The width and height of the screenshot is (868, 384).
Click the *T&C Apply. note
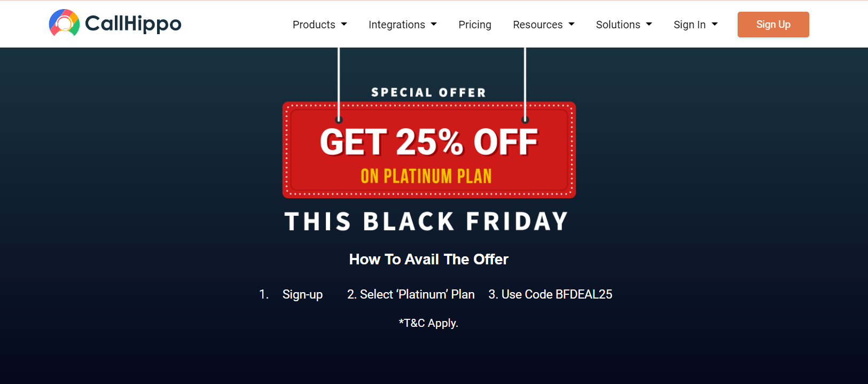tap(428, 323)
